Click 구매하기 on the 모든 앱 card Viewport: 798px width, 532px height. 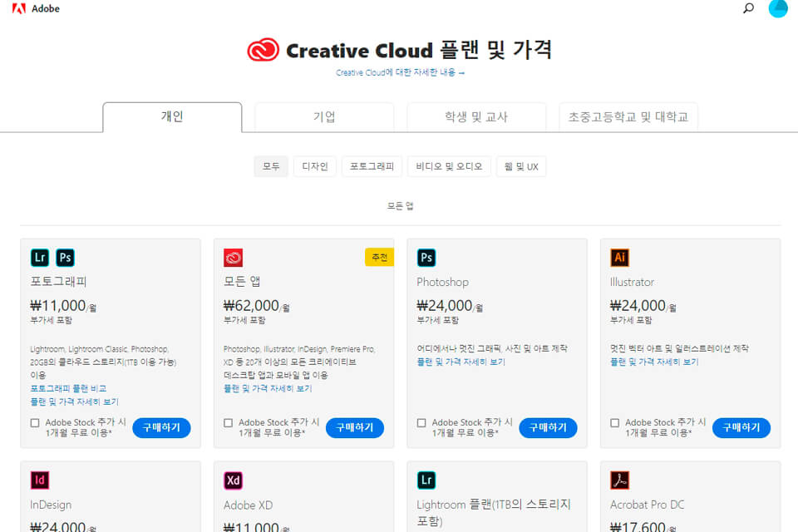click(353, 427)
